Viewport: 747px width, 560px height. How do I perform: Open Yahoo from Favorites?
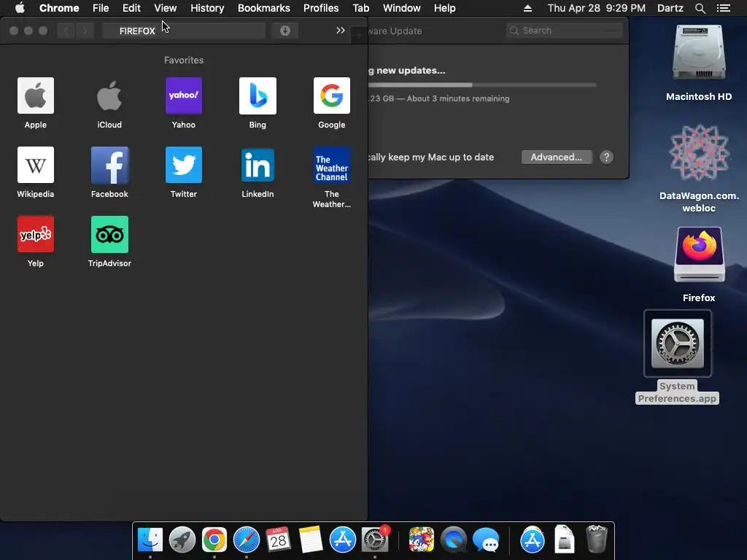click(184, 96)
